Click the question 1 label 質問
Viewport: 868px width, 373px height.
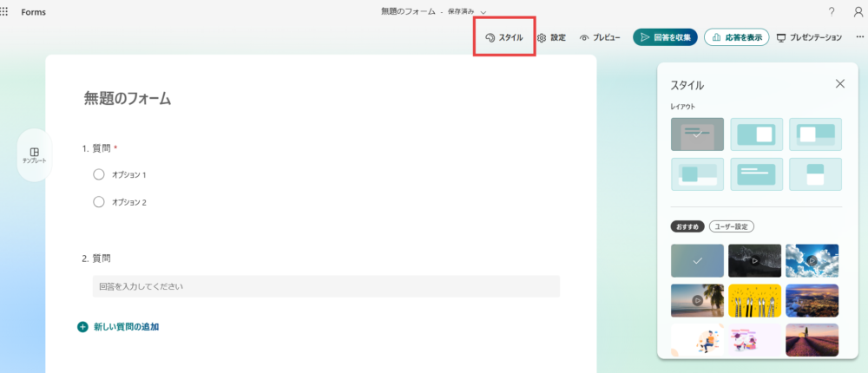click(102, 148)
